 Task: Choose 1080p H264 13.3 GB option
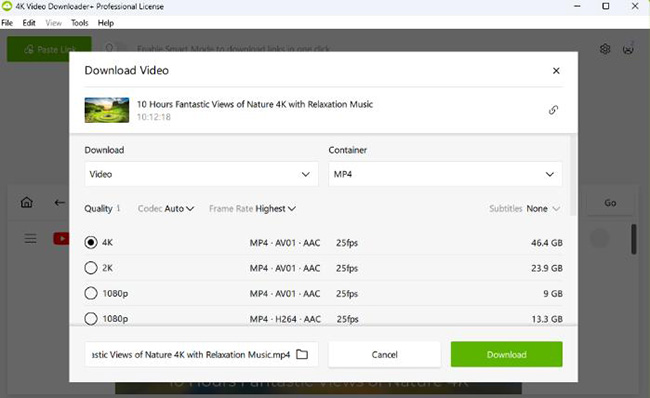pyautogui.click(x=91, y=319)
